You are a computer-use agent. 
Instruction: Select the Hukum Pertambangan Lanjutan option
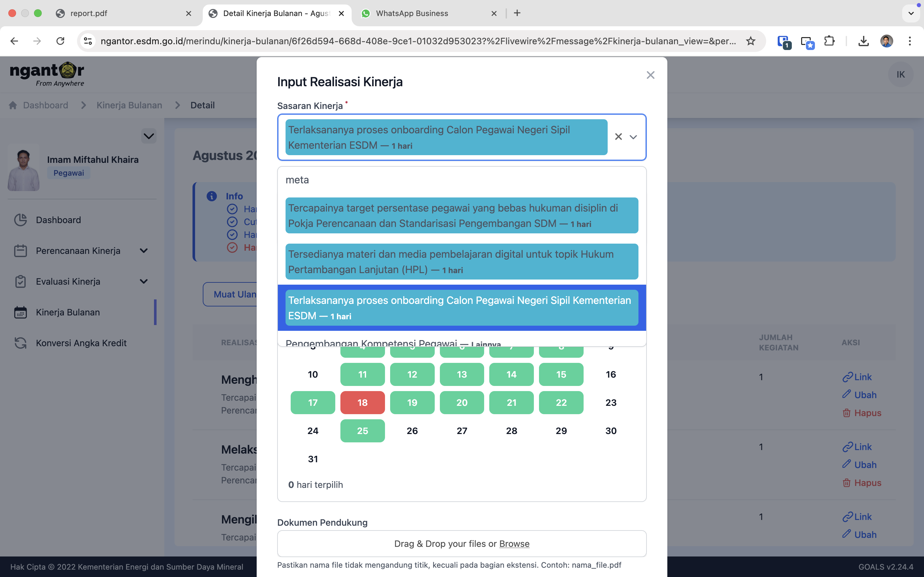461,262
